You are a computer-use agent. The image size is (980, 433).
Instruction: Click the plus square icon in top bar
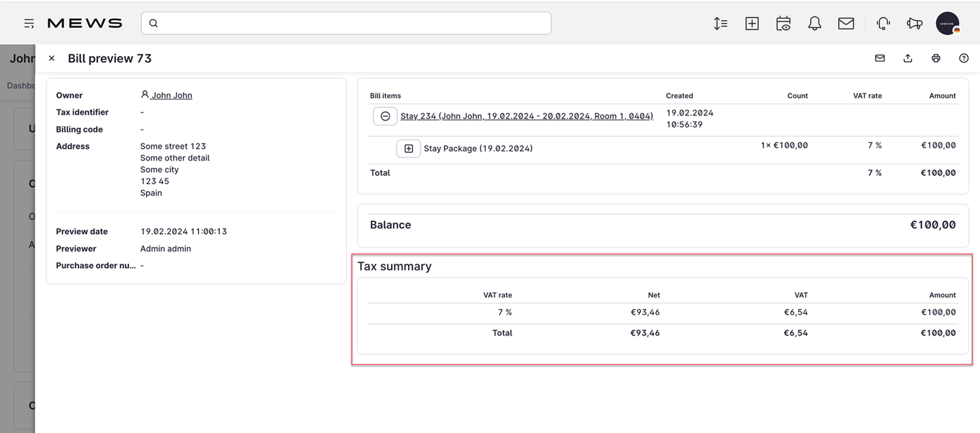coord(752,24)
